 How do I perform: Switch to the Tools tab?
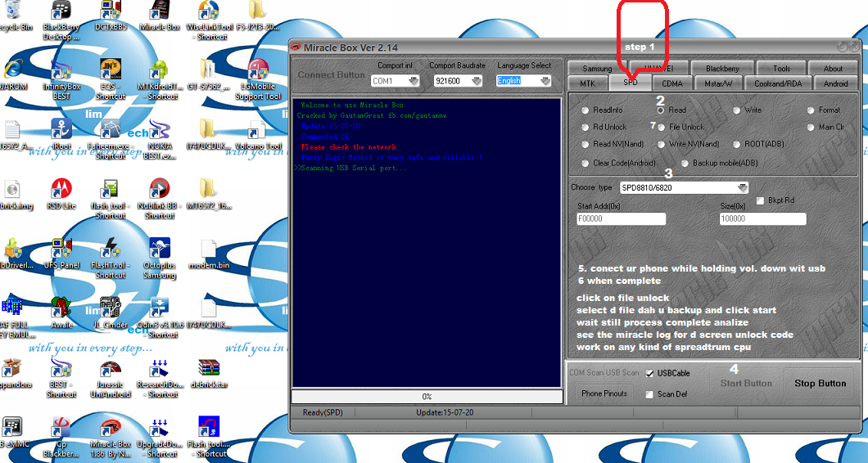[x=781, y=69]
